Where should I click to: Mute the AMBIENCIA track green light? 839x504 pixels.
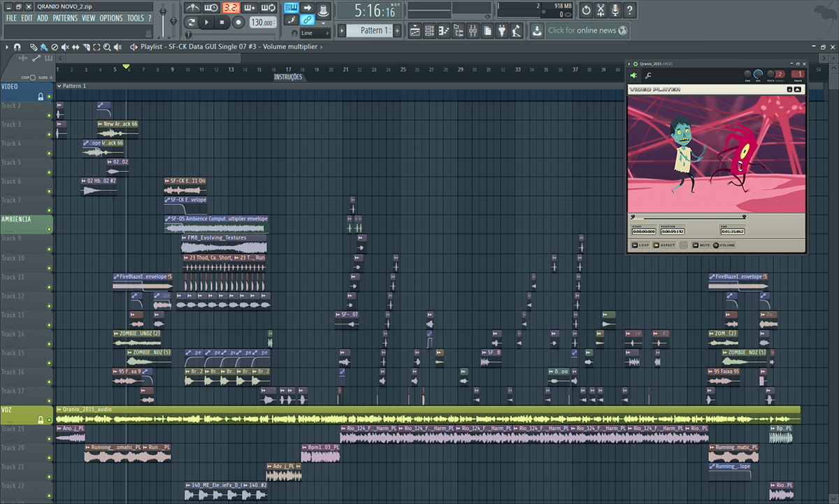point(49,229)
